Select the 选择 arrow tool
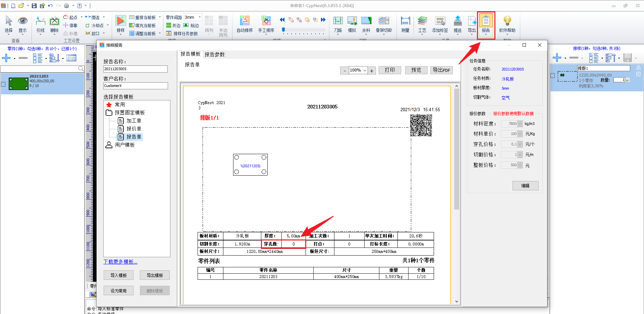644x314 pixels. point(9,24)
